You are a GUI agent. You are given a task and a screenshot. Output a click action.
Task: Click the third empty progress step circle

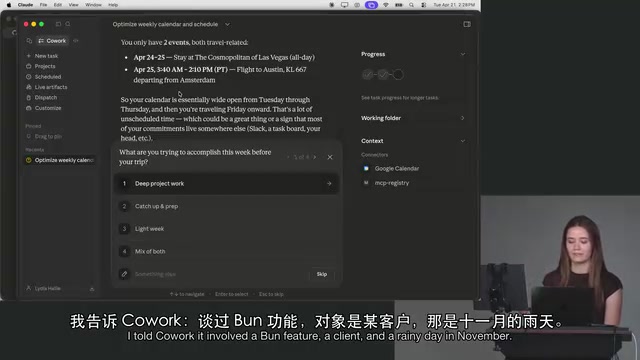coord(398,75)
